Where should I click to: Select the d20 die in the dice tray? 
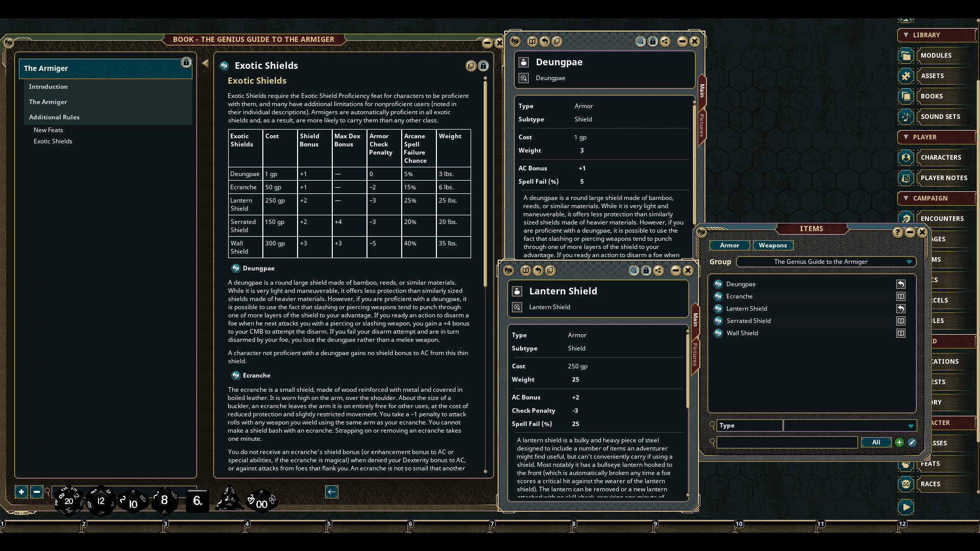tap(68, 500)
